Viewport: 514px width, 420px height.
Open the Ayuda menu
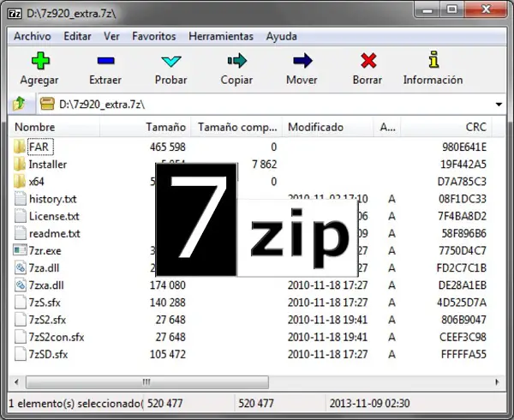pyautogui.click(x=282, y=36)
